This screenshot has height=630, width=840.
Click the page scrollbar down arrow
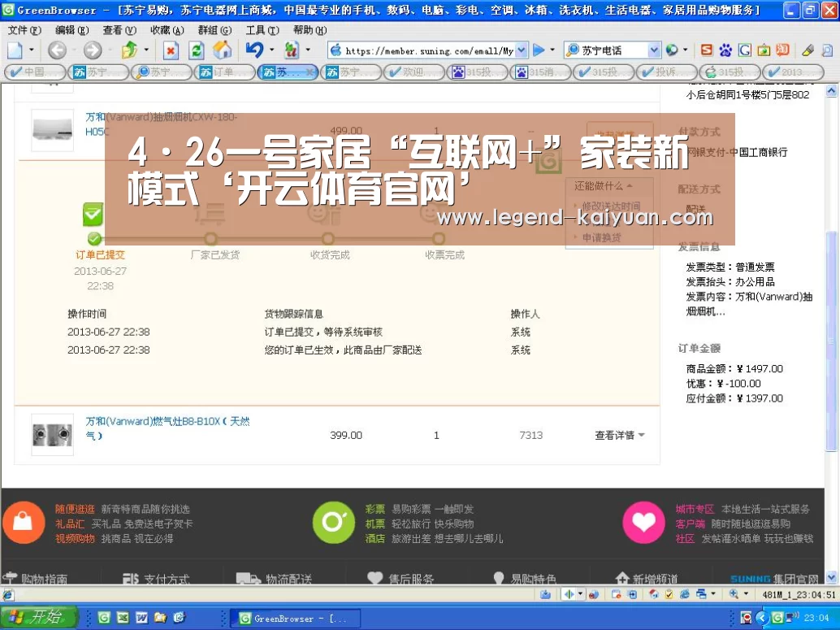coord(831,577)
